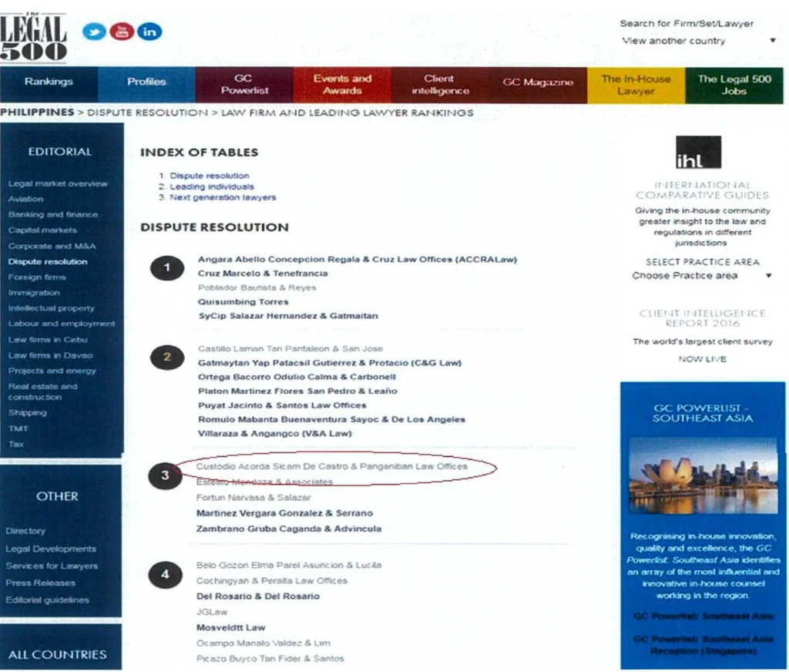Open Law firms in Cebu
Image resolution: width=789 pixels, height=672 pixels.
(x=48, y=340)
